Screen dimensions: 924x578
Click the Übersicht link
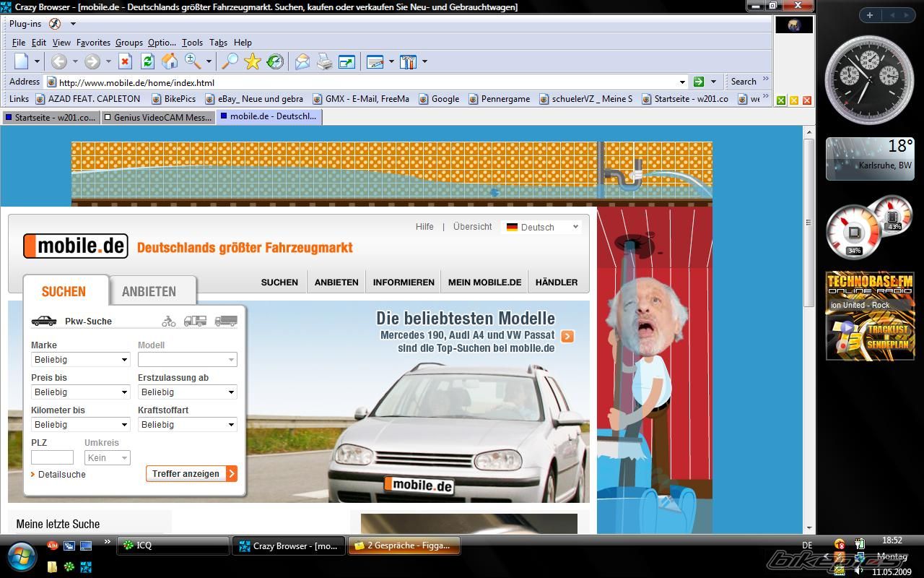pos(473,227)
